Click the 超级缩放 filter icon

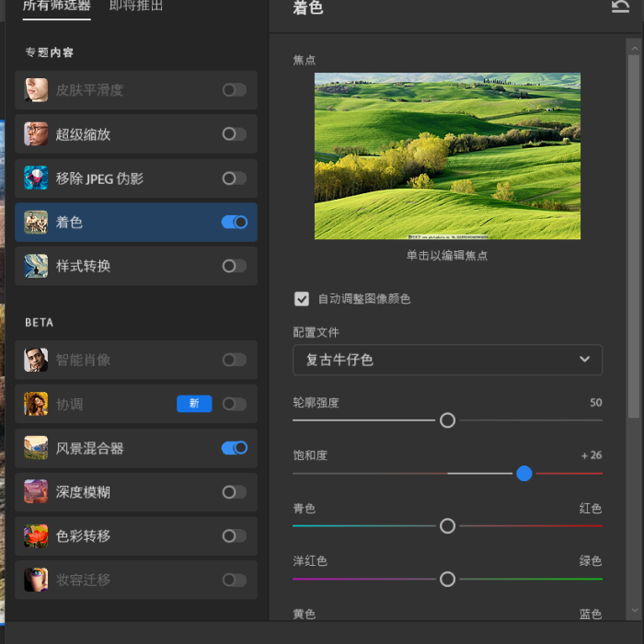36,134
